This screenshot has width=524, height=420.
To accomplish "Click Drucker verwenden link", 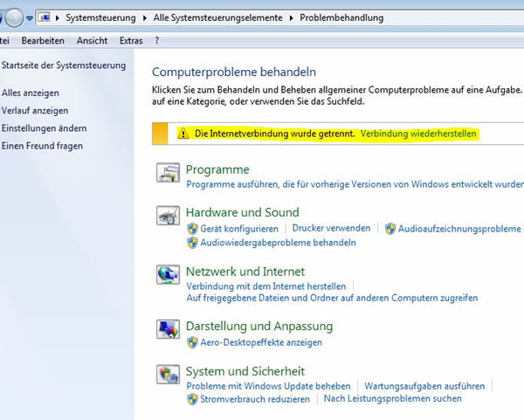I will coord(331,228).
